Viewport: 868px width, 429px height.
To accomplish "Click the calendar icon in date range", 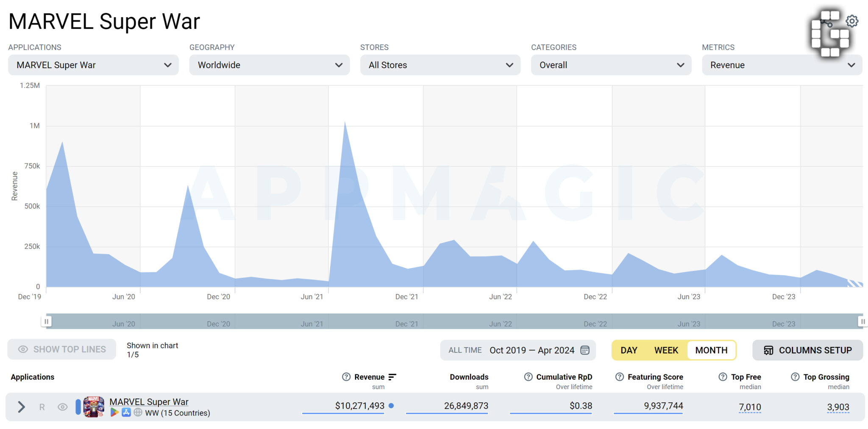I will coord(585,350).
